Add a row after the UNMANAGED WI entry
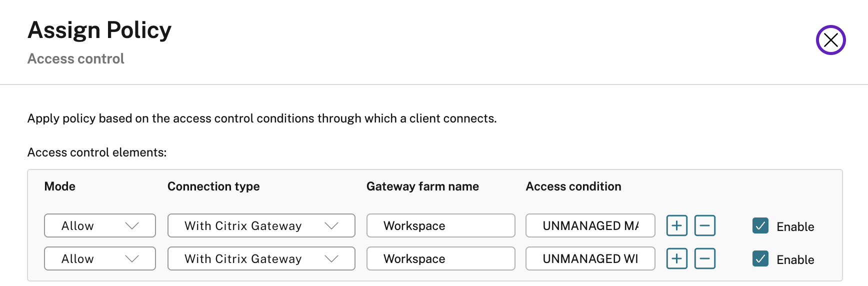 pos(676,258)
